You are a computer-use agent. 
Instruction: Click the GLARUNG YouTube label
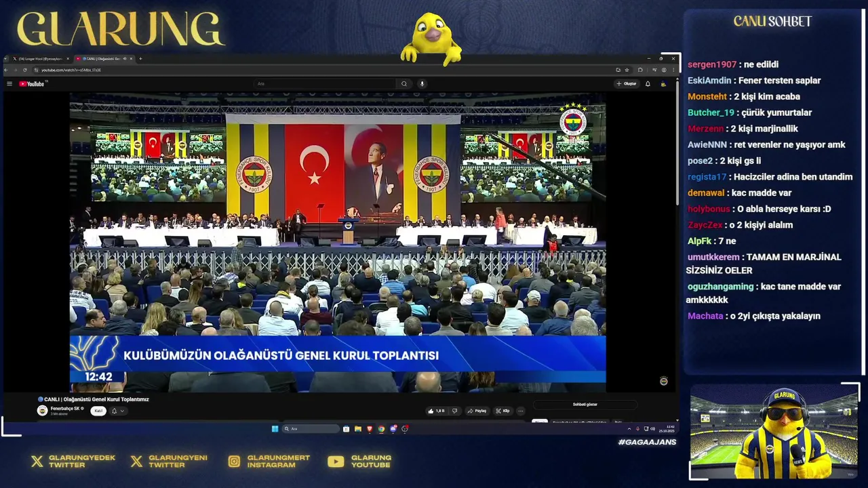point(372,462)
